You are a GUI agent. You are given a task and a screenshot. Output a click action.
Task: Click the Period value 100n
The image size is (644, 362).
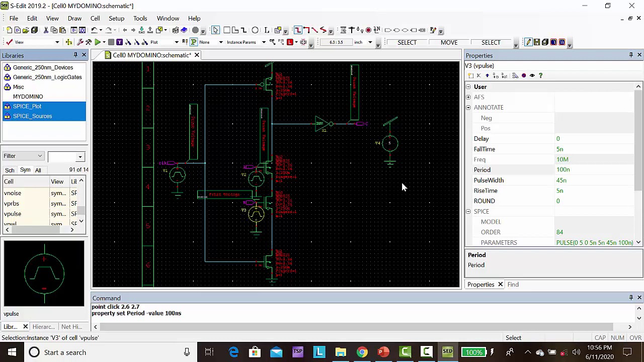pyautogui.click(x=563, y=170)
